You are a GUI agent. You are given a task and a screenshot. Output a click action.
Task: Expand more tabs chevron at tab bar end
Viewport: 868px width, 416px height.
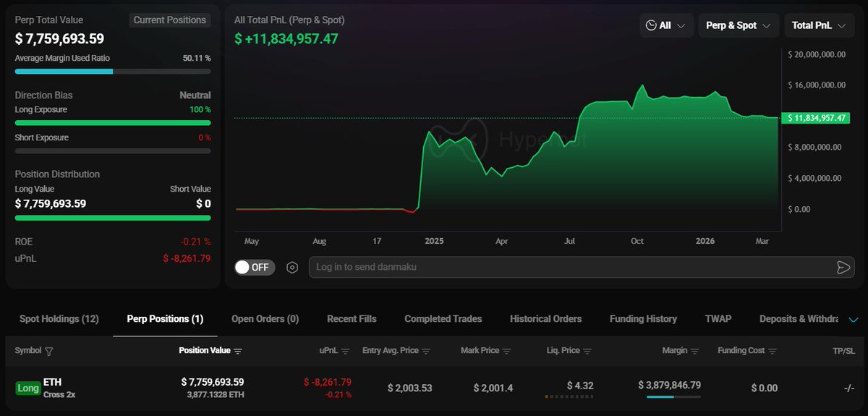pyautogui.click(x=854, y=319)
